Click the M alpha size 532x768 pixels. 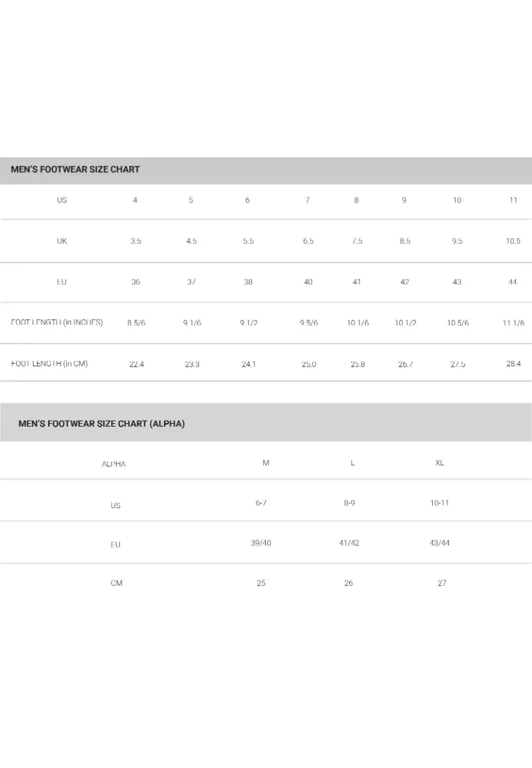pyautogui.click(x=266, y=463)
